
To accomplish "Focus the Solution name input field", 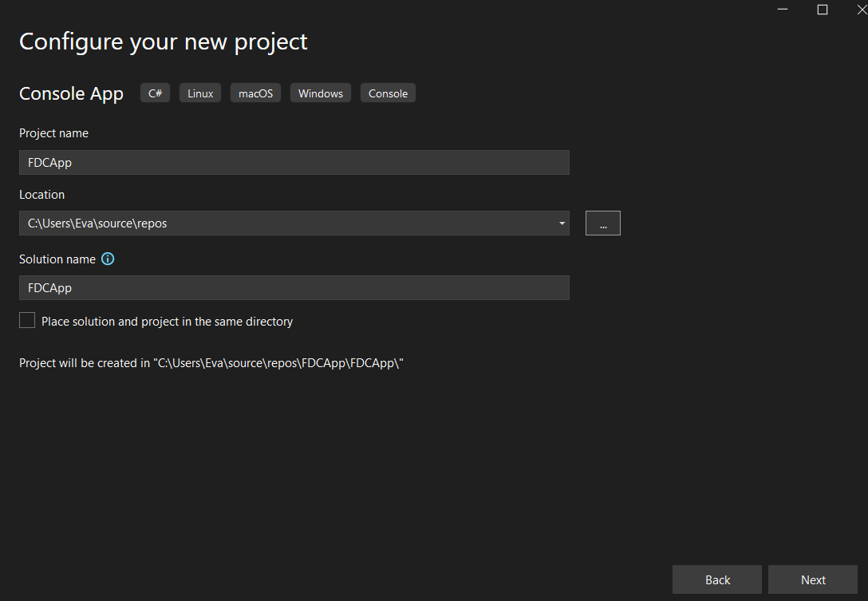I will 294,287.
